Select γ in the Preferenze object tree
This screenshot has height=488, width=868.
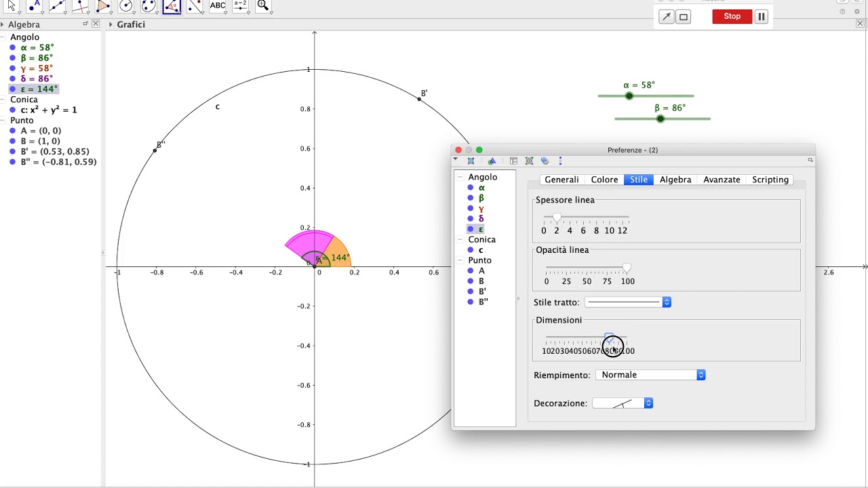point(481,209)
